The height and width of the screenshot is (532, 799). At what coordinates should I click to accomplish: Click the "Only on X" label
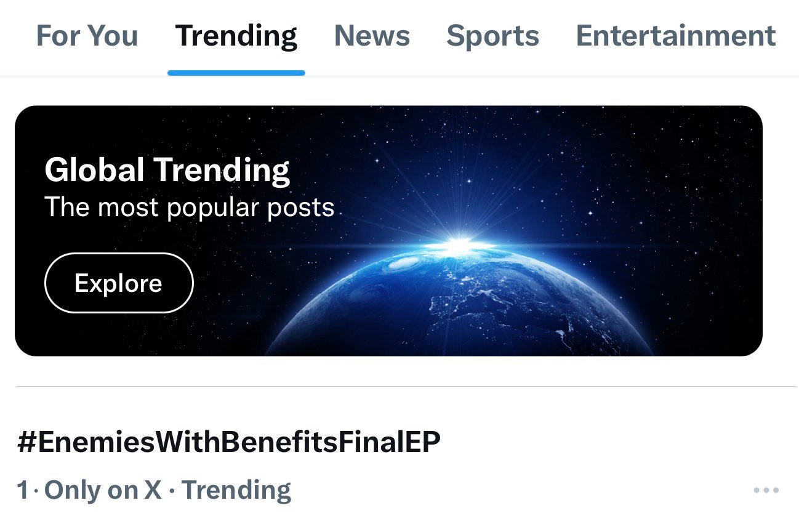coord(103,491)
